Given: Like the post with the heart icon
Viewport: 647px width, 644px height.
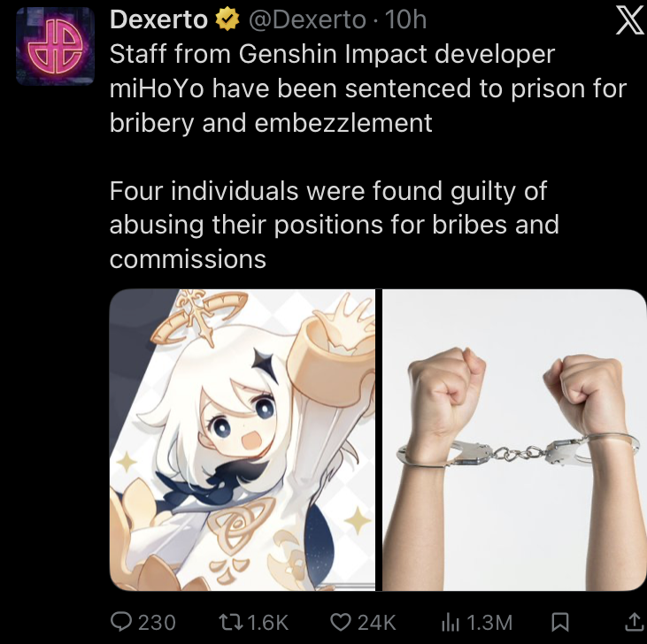Looking at the screenshot, I should (x=341, y=622).
